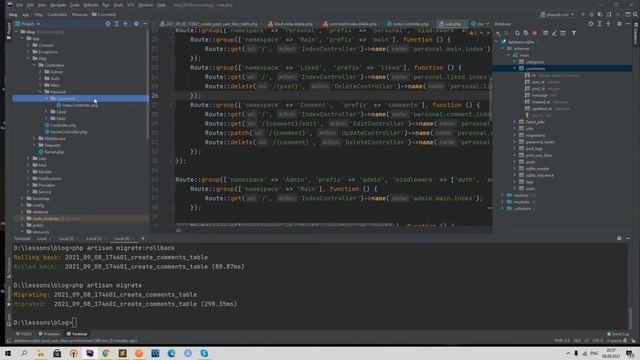
Task: Click the Project panel vertical scrollbar
Action: 148,84
